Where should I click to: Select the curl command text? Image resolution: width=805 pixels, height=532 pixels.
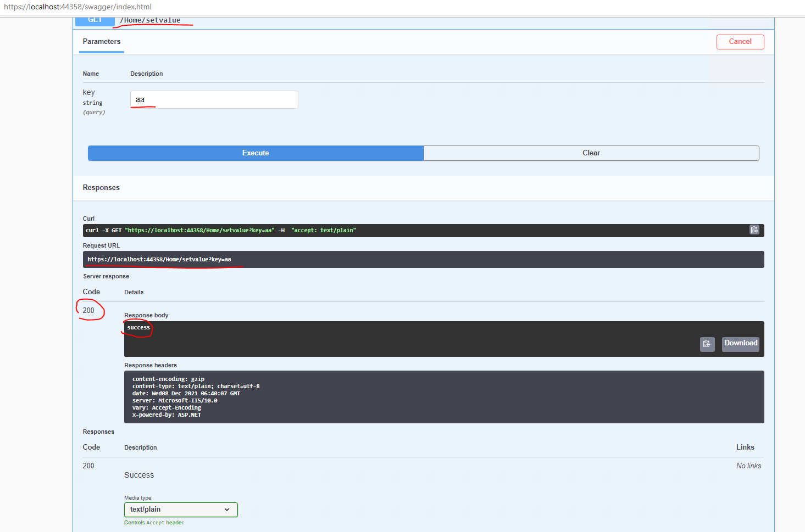(221, 231)
